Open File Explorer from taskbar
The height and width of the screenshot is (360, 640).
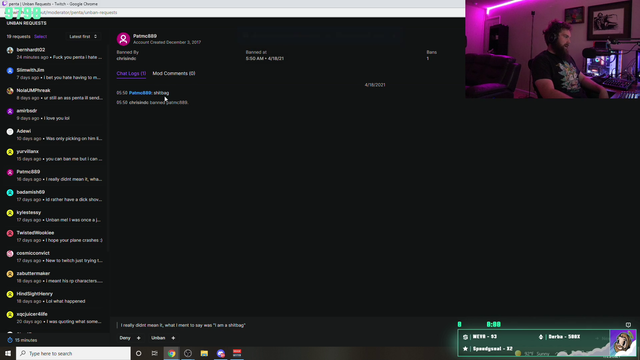204,353
